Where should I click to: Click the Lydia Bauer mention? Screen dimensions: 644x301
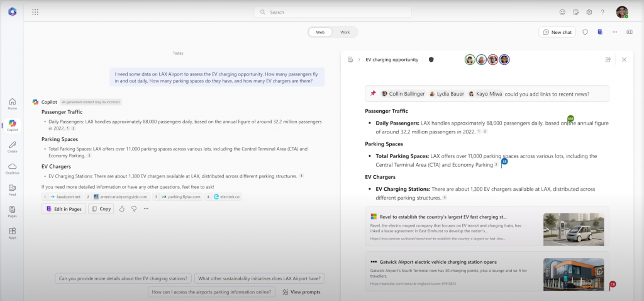point(447,94)
